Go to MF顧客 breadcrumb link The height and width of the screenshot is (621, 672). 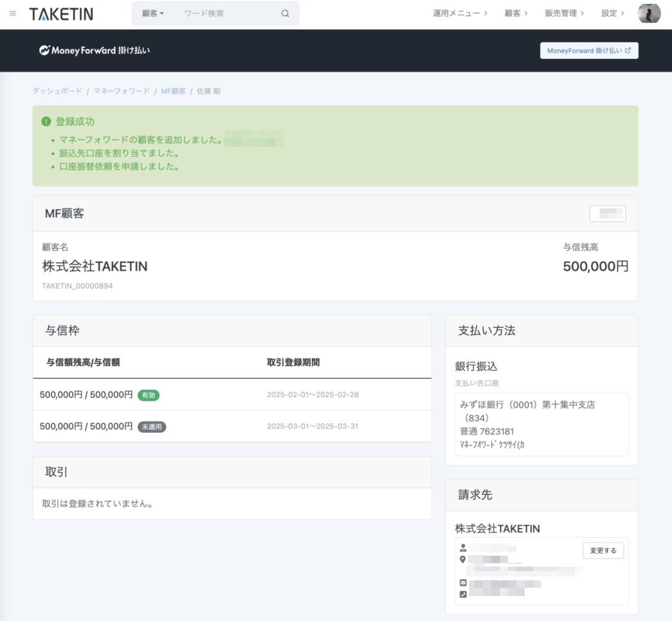click(x=173, y=91)
